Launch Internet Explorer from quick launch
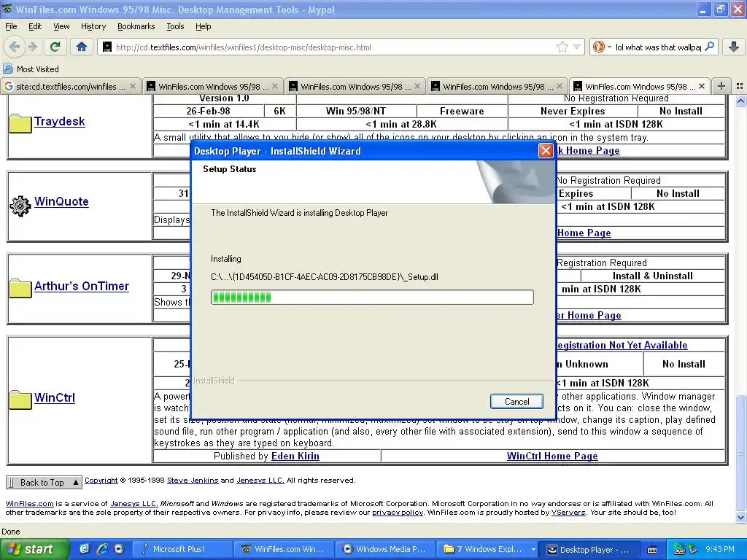 (x=101, y=548)
